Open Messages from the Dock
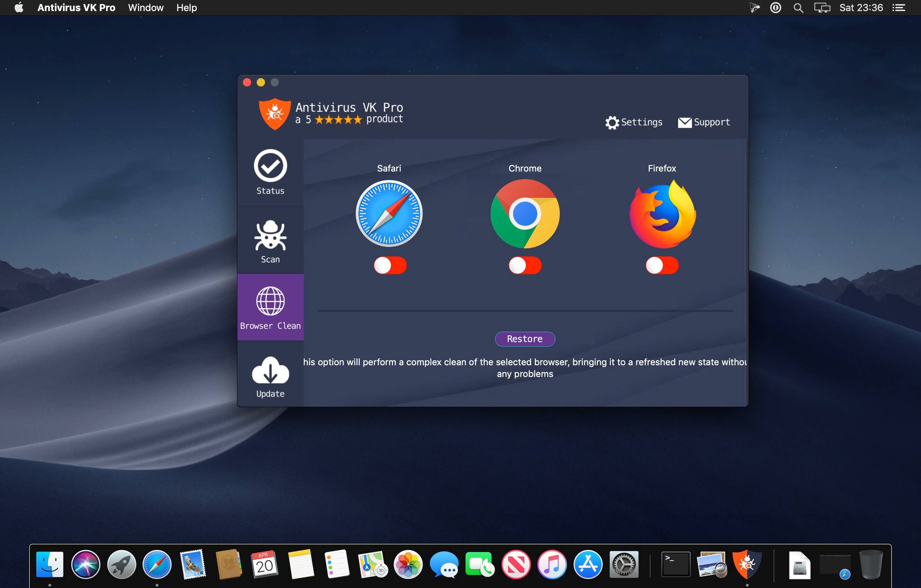The image size is (921, 588). click(444, 564)
